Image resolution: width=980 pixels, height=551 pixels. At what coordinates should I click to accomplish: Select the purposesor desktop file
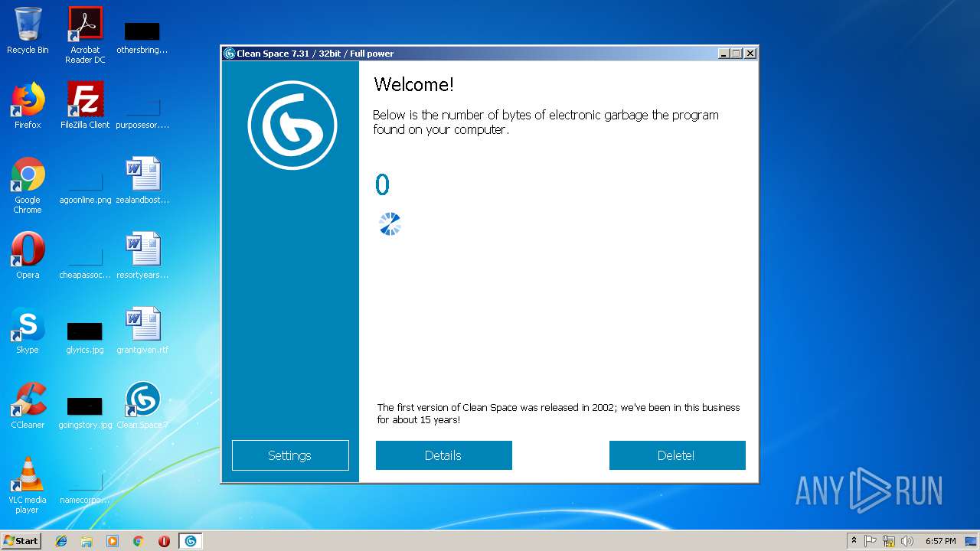point(142,113)
